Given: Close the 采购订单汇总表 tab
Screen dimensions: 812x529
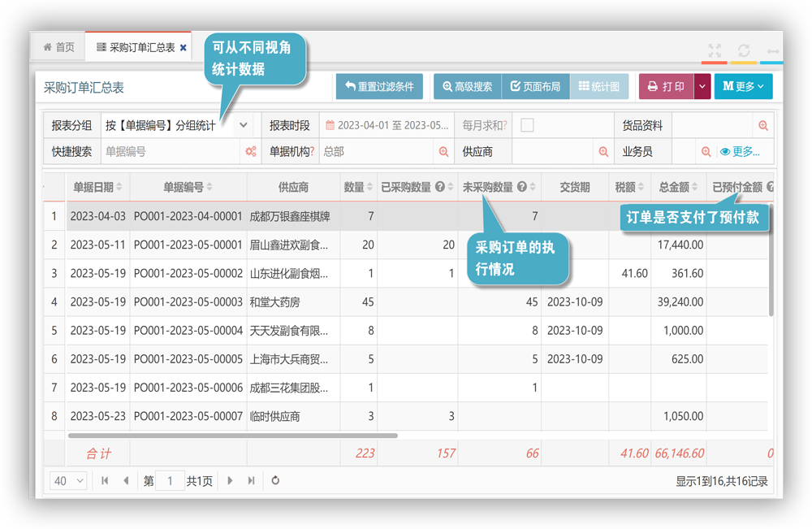Looking at the screenshot, I should tap(184, 48).
